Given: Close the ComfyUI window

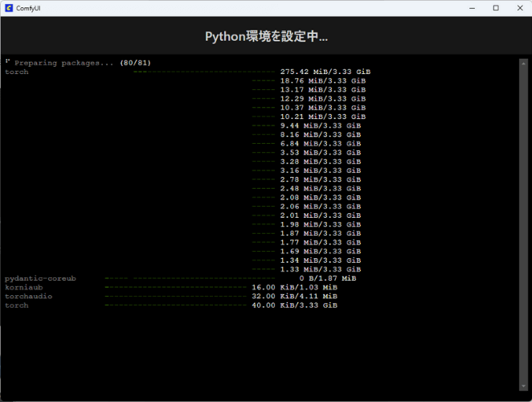Looking at the screenshot, I should tap(520, 8).
